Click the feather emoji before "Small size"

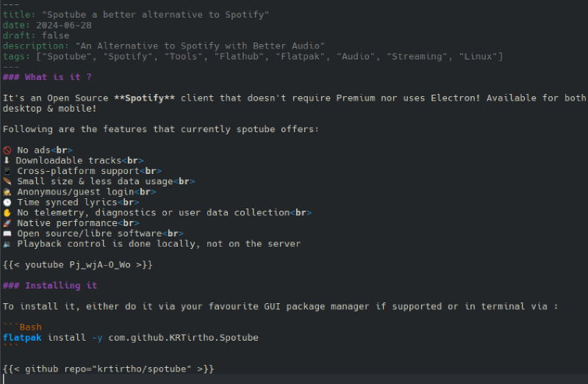click(x=7, y=181)
